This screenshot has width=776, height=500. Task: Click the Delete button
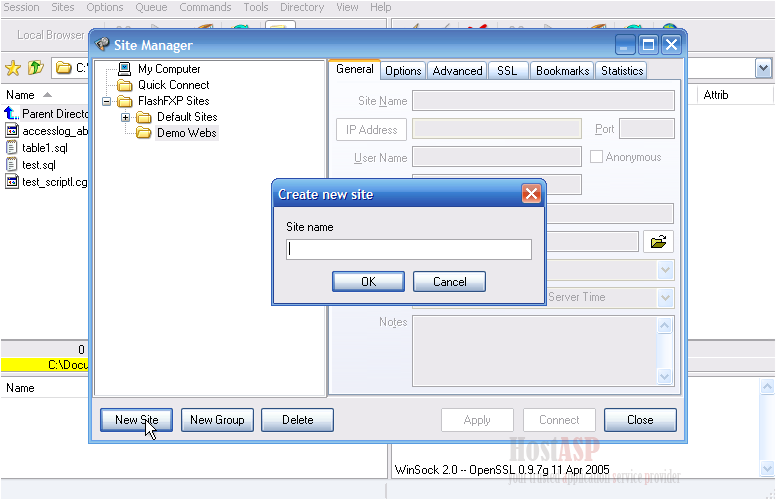[x=297, y=420]
